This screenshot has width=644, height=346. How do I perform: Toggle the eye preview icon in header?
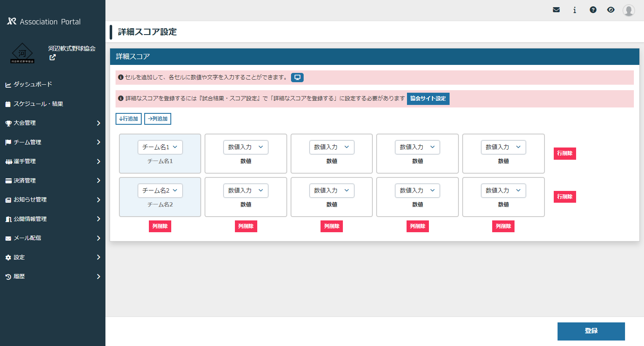click(611, 10)
